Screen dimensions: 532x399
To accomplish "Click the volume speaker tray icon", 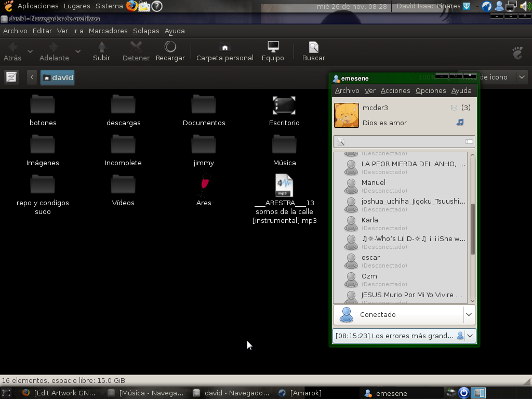I will pyautogui.click(x=525, y=6).
